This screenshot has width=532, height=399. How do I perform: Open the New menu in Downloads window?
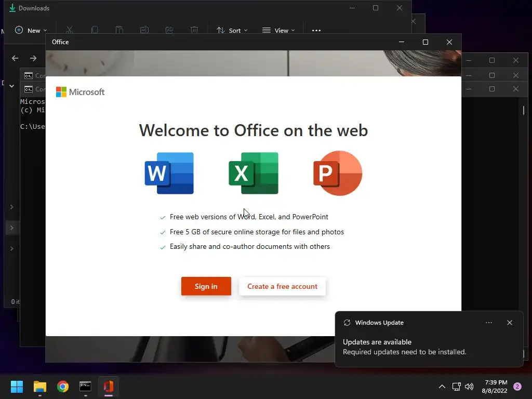point(31,30)
